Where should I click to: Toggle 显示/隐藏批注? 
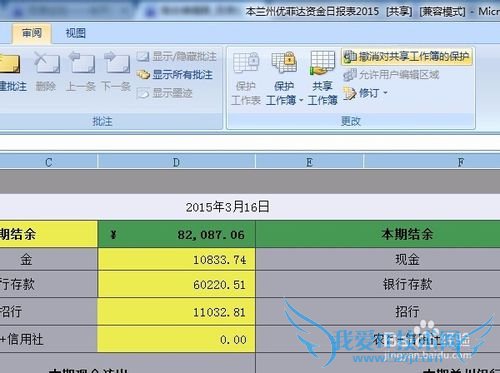(177, 56)
